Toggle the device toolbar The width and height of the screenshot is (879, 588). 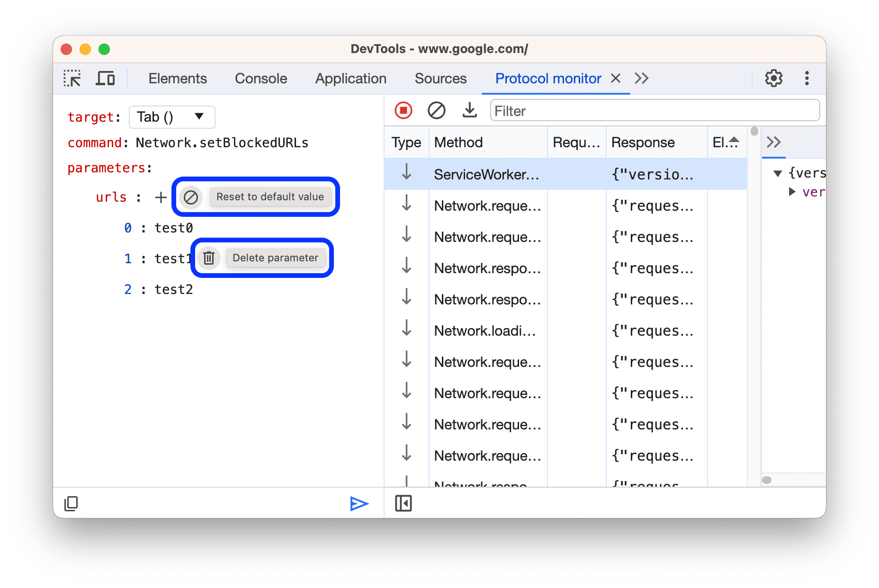105,78
